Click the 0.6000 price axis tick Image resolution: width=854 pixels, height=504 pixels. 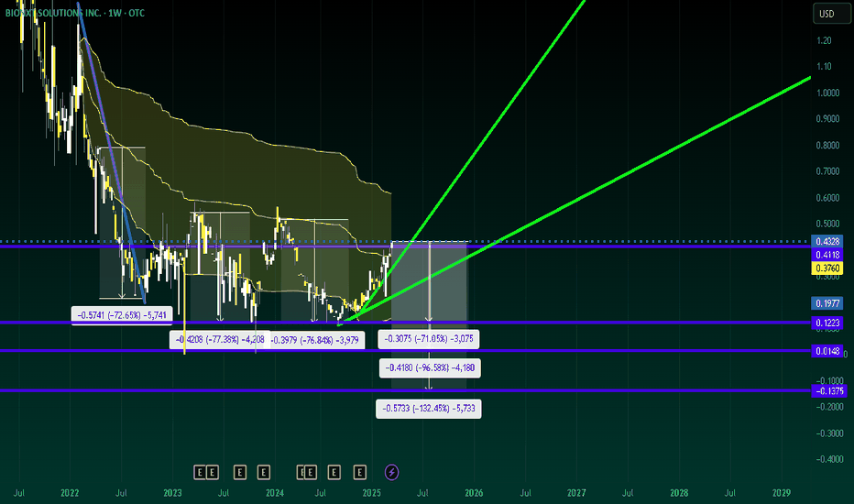click(x=827, y=198)
